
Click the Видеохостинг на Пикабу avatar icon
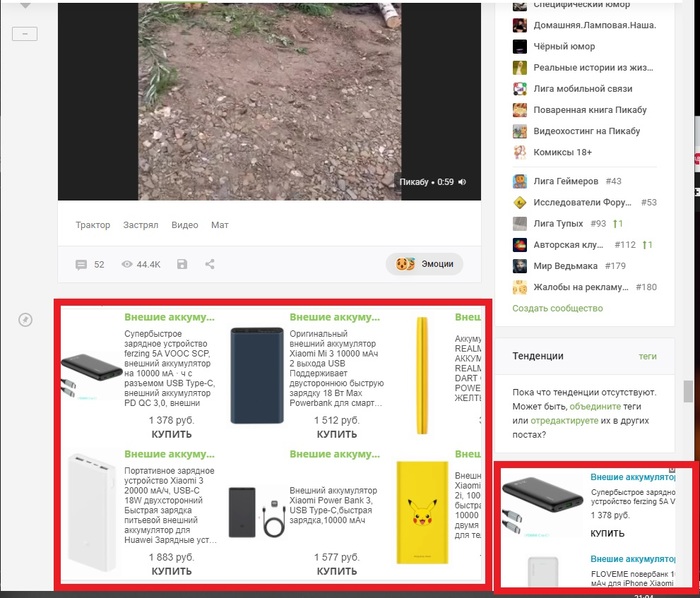pyautogui.click(x=520, y=131)
